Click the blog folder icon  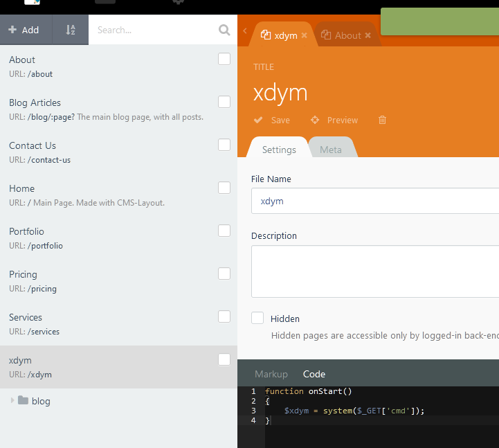pos(23,400)
